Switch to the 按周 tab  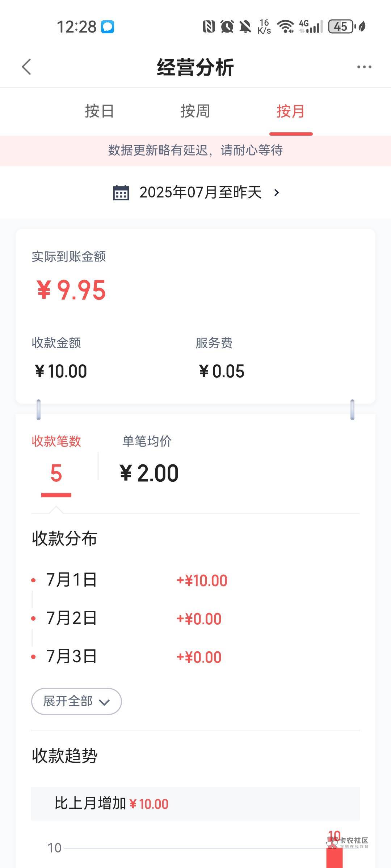[195, 111]
